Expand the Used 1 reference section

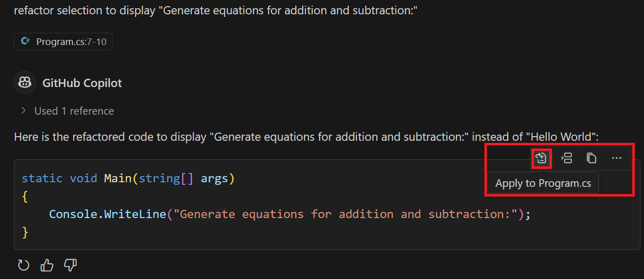coord(67,111)
